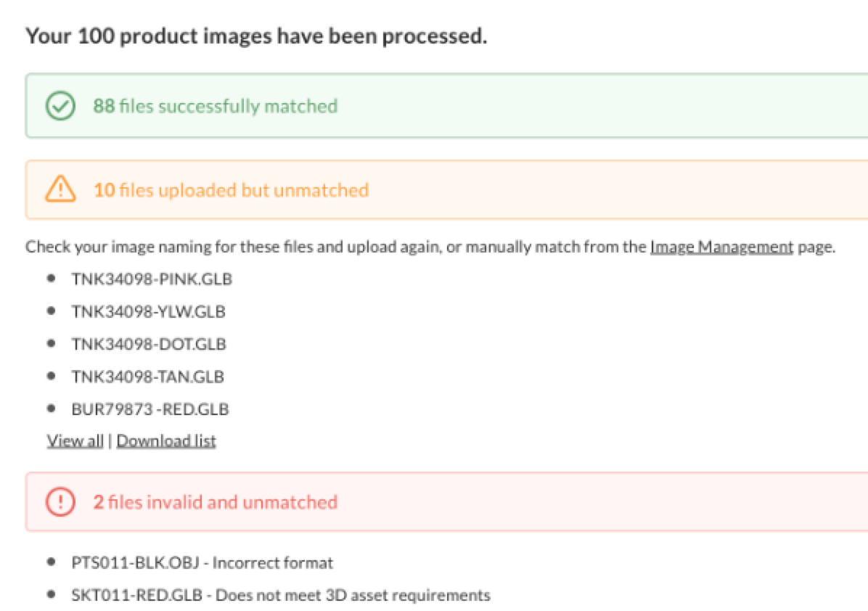Click the bullet beside TNK34098-PINK.GLB
868x611 pixels.
click(x=52, y=279)
